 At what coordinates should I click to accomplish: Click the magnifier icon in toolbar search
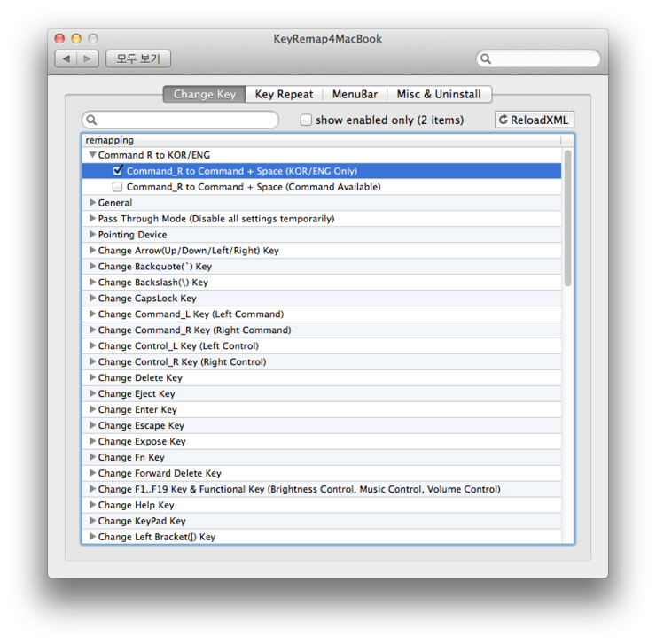tap(486, 58)
